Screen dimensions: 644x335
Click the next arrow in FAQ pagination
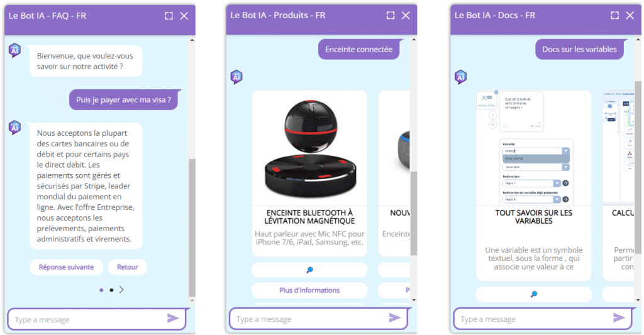coord(121,290)
